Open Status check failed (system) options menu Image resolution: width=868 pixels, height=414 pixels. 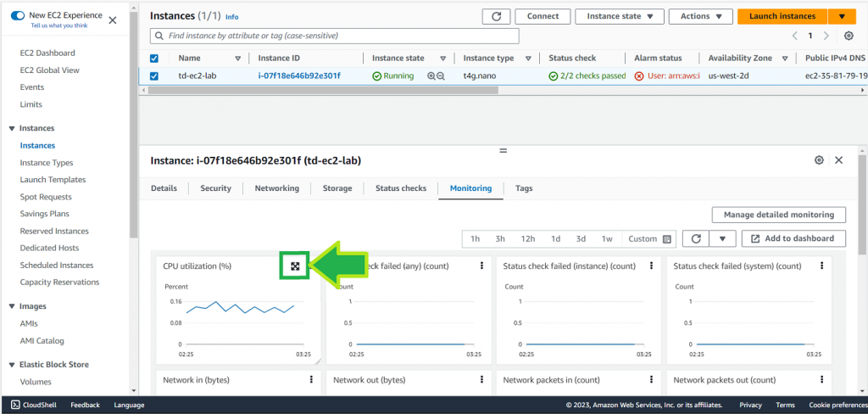pos(821,266)
